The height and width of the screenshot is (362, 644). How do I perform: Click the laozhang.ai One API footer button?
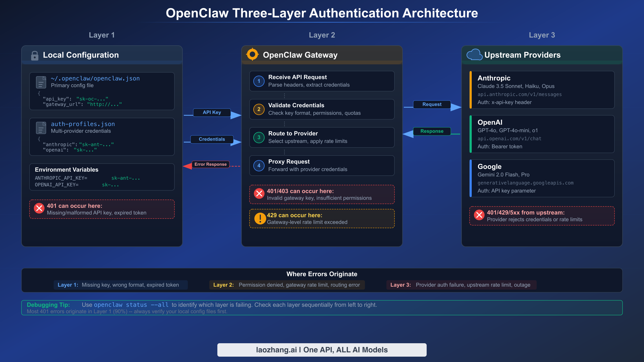point(322,350)
